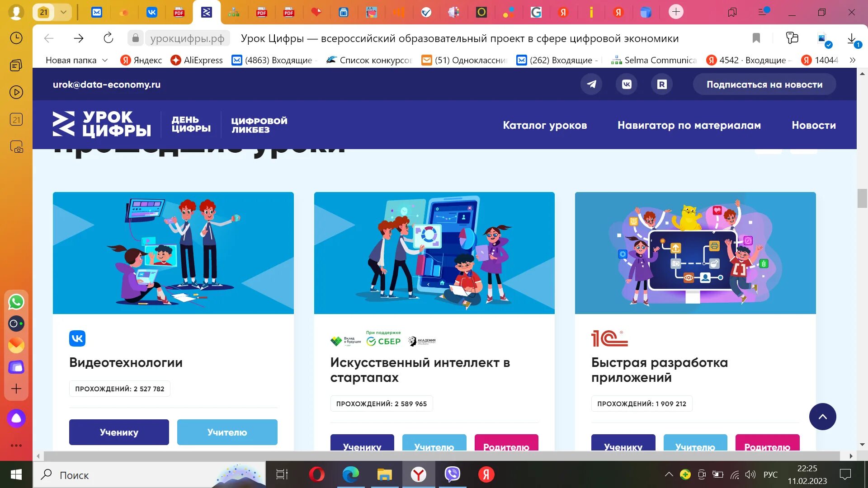Click Ученику button under Видеотехнологии

coord(119,432)
